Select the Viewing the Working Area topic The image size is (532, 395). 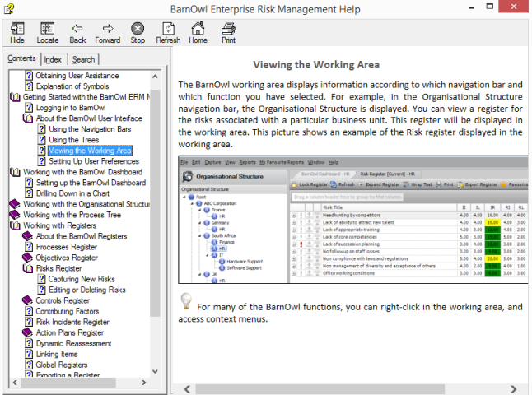tap(90, 151)
